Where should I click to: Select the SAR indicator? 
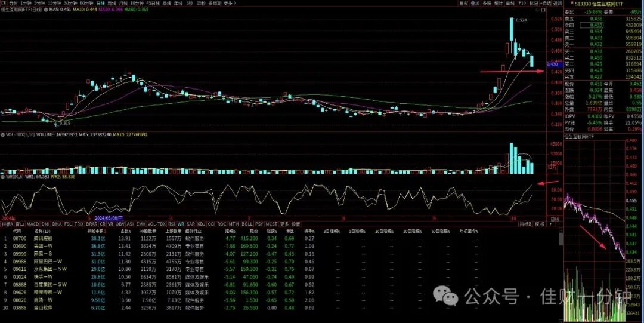coord(191,224)
